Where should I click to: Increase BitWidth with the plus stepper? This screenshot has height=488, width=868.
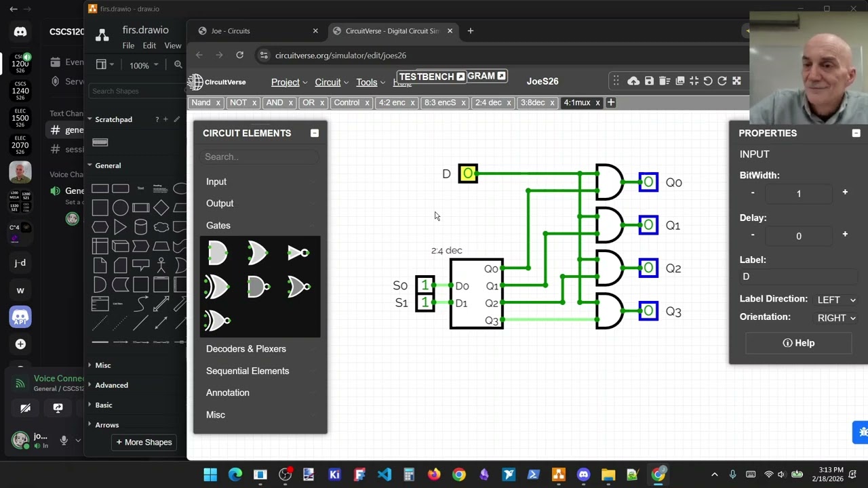click(x=845, y=192)
